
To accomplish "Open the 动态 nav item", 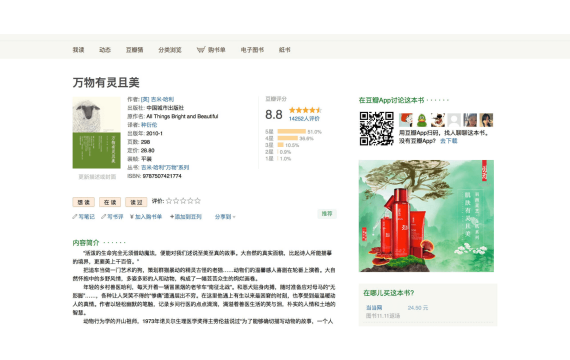I will [105, 50].
